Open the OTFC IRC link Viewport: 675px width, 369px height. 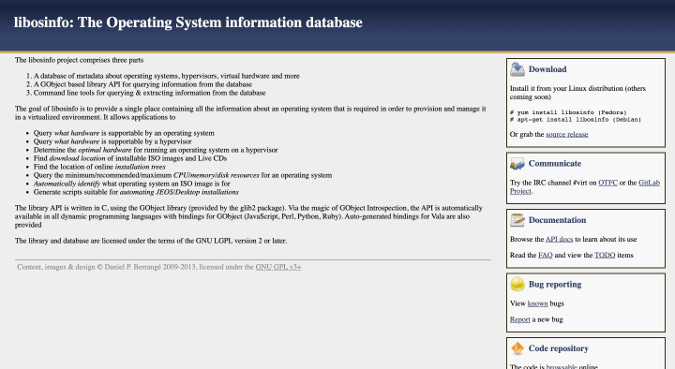[x=607, y=183]
